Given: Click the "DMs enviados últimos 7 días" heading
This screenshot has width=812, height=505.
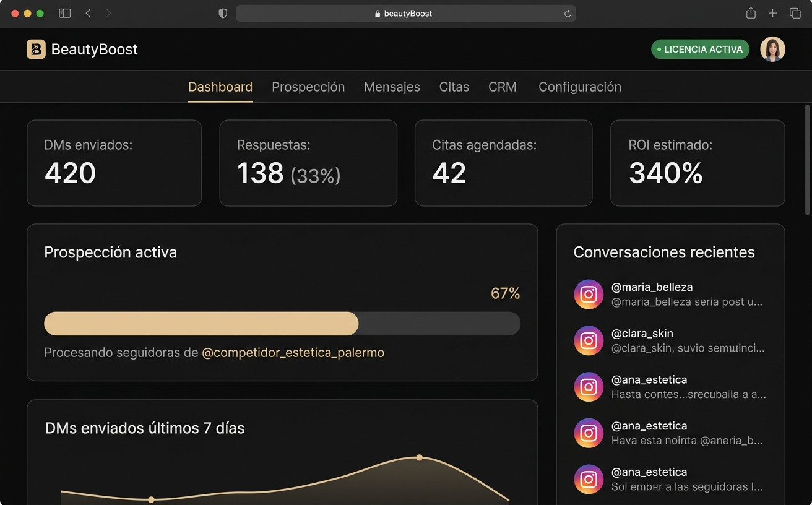Looking at the screenshot, I should tap(145, 428).
